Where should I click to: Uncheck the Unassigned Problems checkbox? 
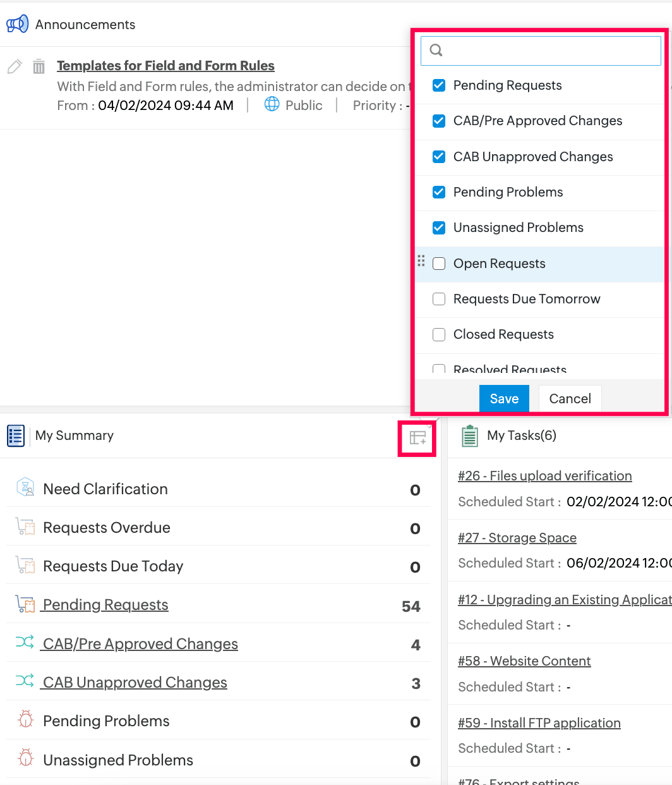click(439, 228)
